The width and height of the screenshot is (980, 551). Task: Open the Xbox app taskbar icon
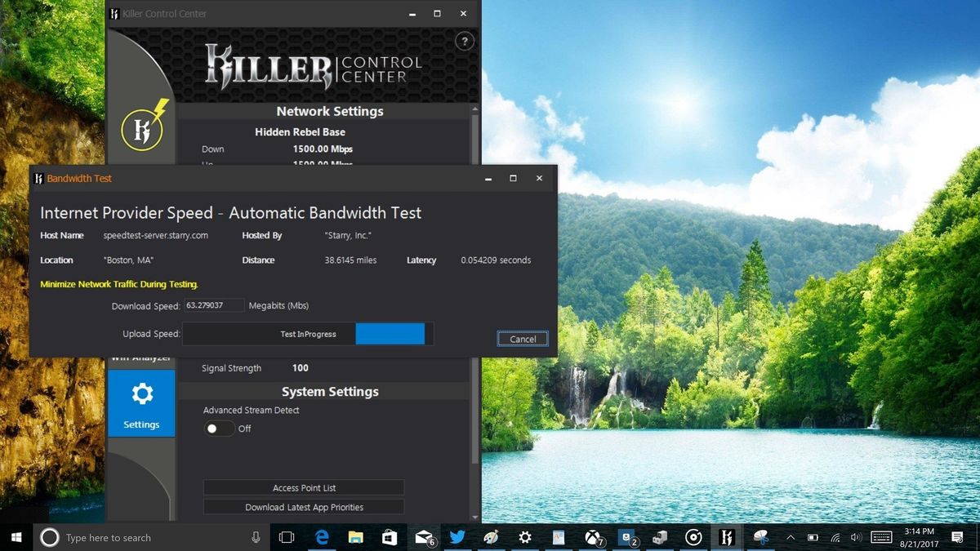coord(593,537)
